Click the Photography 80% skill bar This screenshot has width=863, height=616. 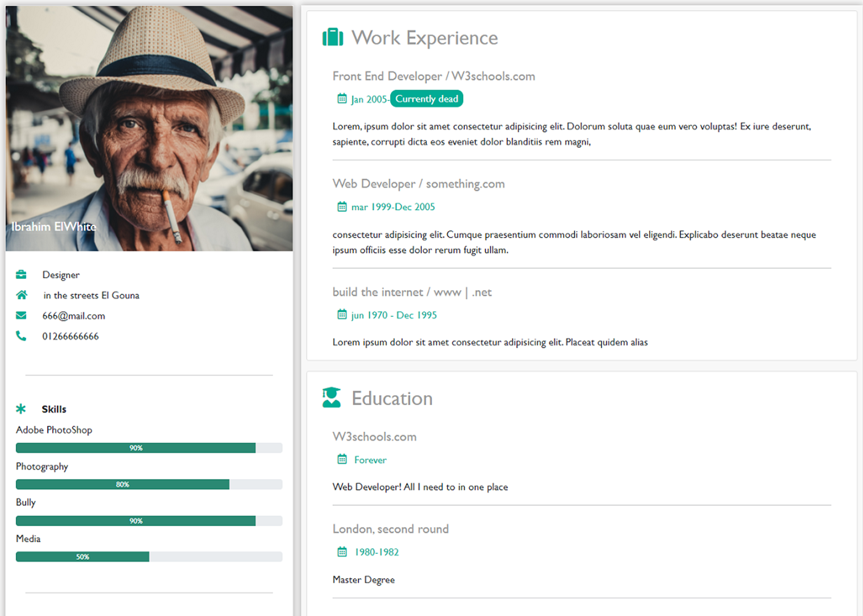[x=149, y=484]
